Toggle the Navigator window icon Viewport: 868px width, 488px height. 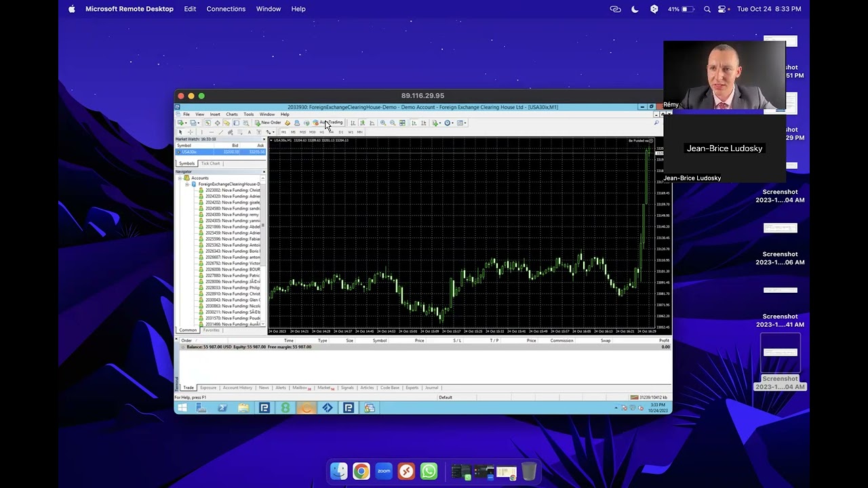[226, 123]
